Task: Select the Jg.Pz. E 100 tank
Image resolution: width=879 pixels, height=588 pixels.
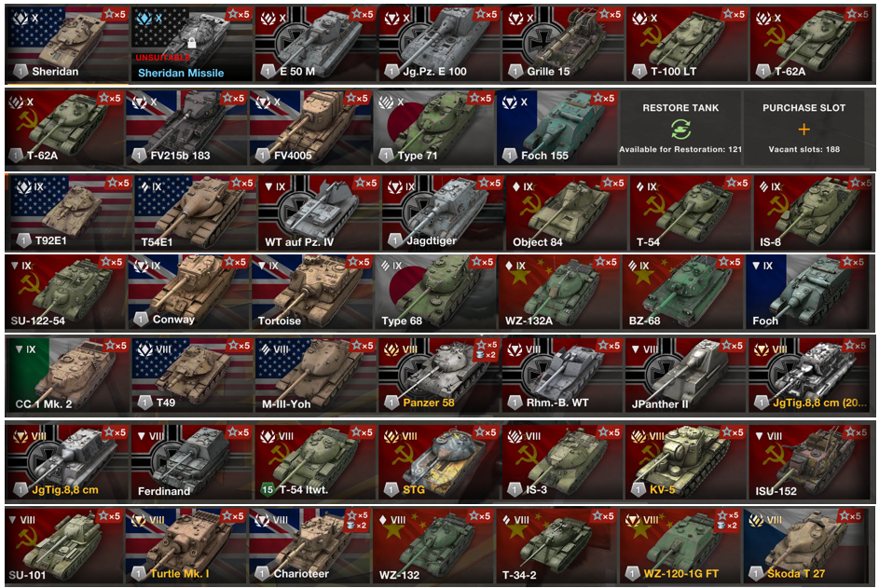Action: tap(439, 44)
